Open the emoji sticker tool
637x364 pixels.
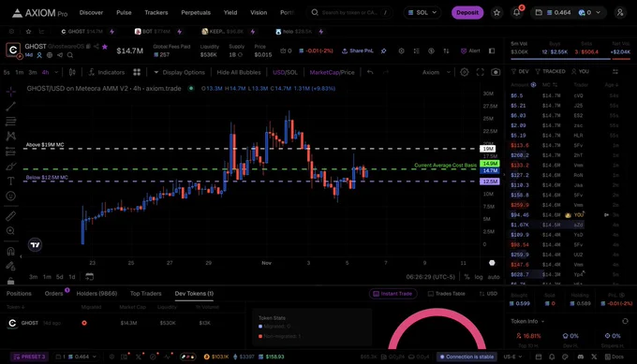[10, 196]
